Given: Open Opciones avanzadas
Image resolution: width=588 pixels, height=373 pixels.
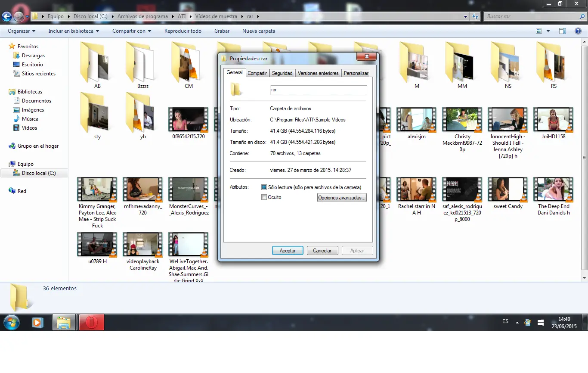Looking at the screenshot, I should [342, 198].
